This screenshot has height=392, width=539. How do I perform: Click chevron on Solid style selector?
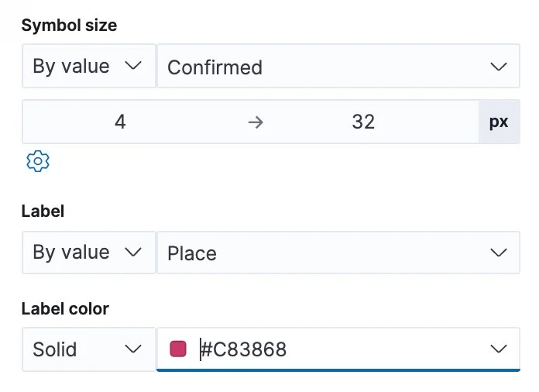(x=134, y=349)
